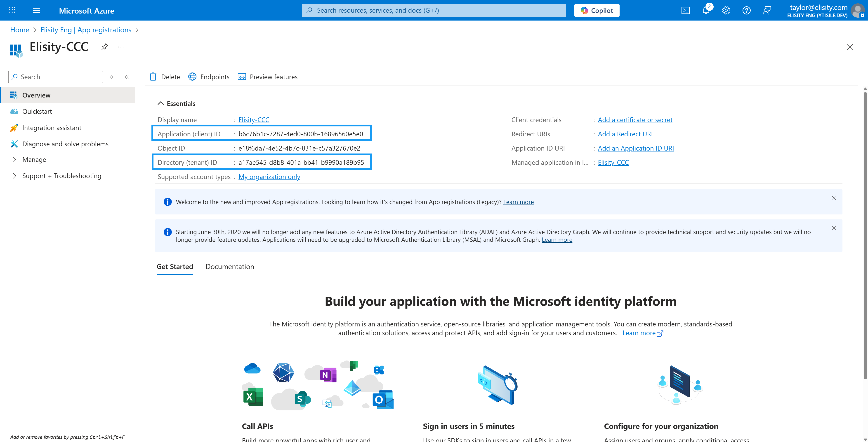Collapse the sidebar with double-chevron
The height and width of the screenshot is (442, 868).
127,77
